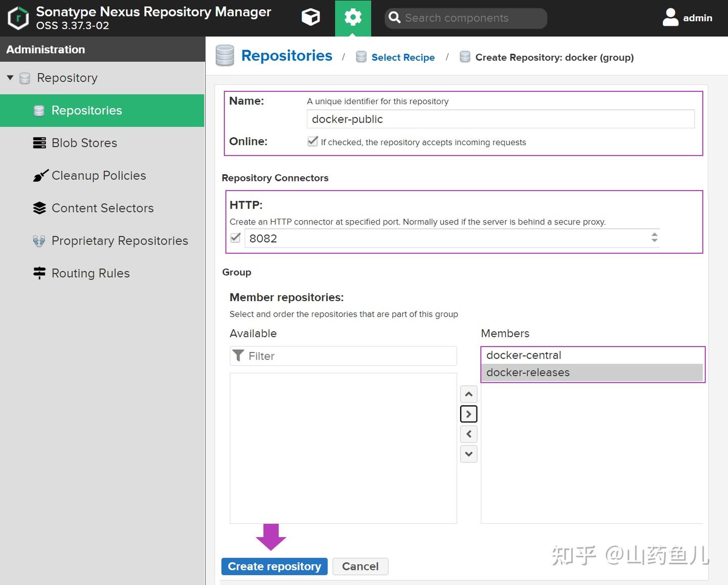Open Cleanup Policies in sidebar
The image size is (728, 585).
click(99, 175)
